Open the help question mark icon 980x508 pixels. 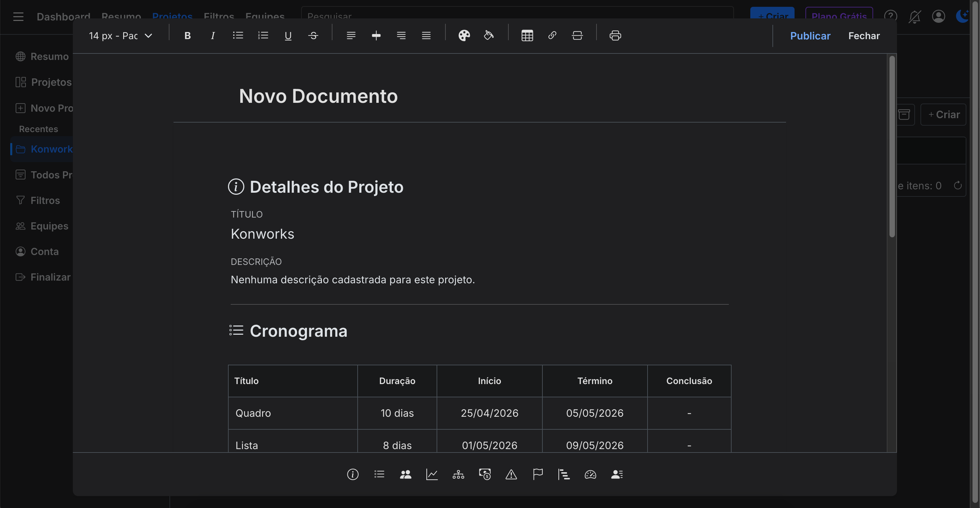(891, 17)
